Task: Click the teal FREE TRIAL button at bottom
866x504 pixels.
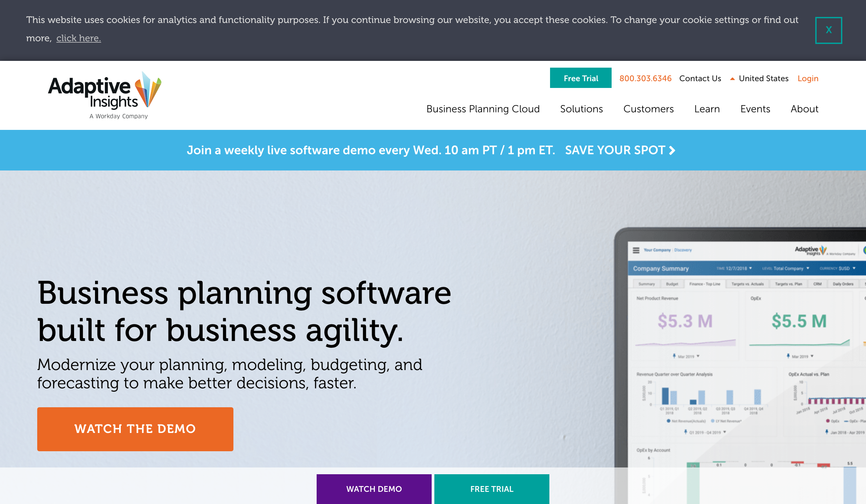Action: tap(492, 489)
